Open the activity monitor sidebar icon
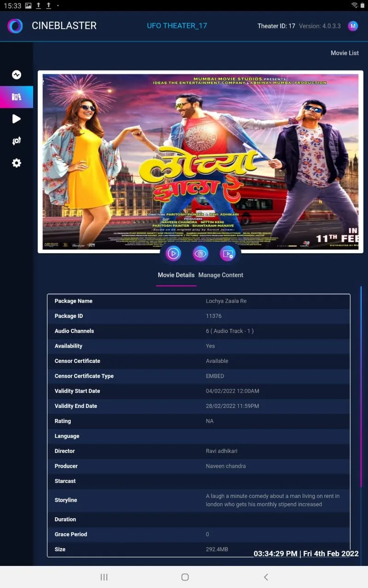The width and height of the screenshot is (368, 588). 17,75
